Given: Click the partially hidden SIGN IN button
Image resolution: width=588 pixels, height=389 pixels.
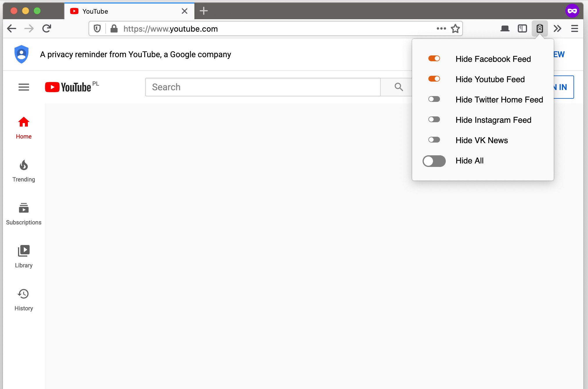Looking at the screenshot, I should (x=563, y=87).
